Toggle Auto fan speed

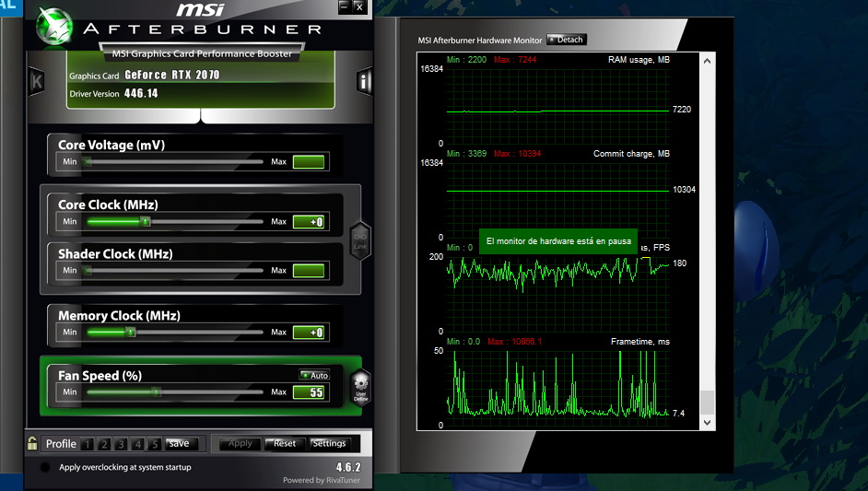[x=314, y=375]
